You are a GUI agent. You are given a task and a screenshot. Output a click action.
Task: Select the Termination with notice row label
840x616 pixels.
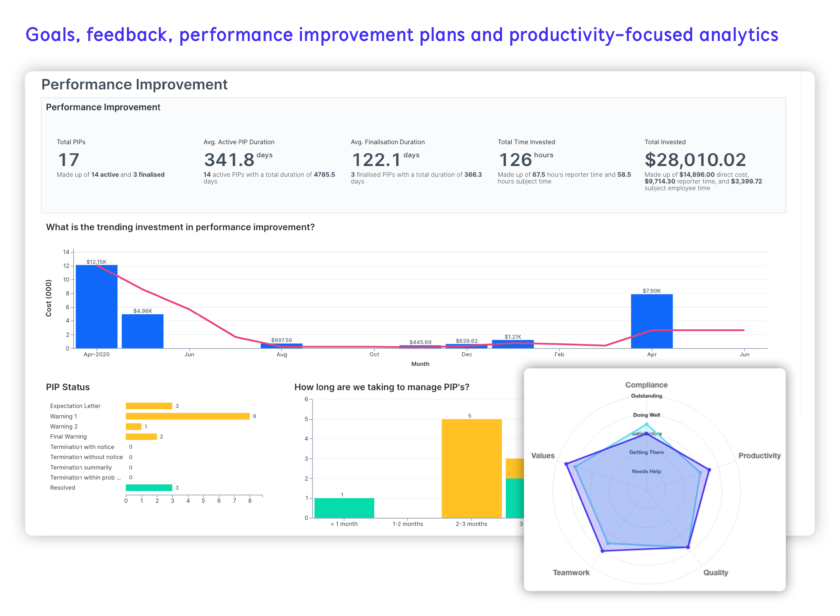point(82,447)
